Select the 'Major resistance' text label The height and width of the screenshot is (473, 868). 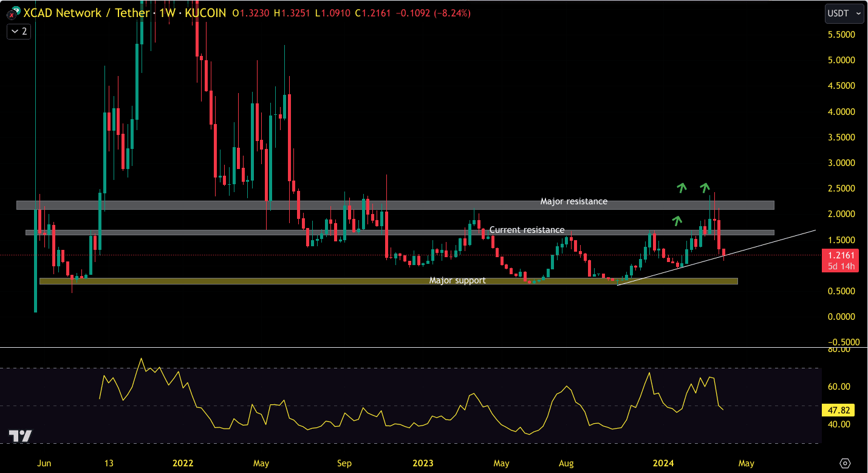574,201
